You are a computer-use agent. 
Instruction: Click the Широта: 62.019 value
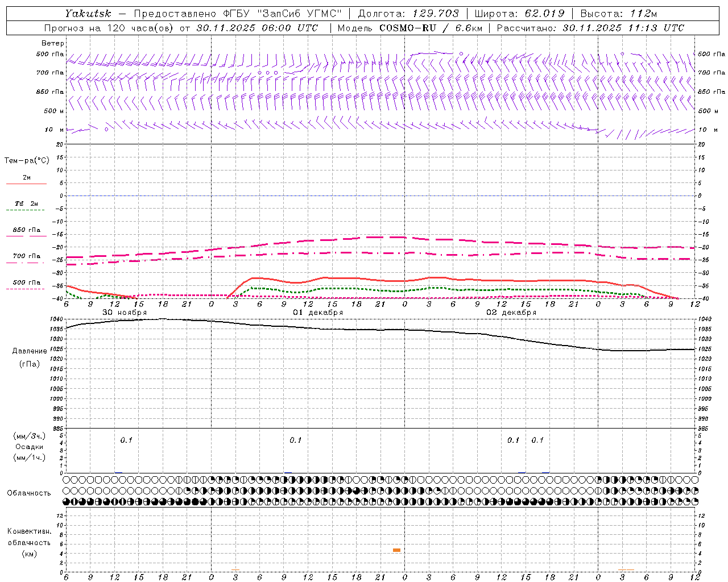point(519,14)
